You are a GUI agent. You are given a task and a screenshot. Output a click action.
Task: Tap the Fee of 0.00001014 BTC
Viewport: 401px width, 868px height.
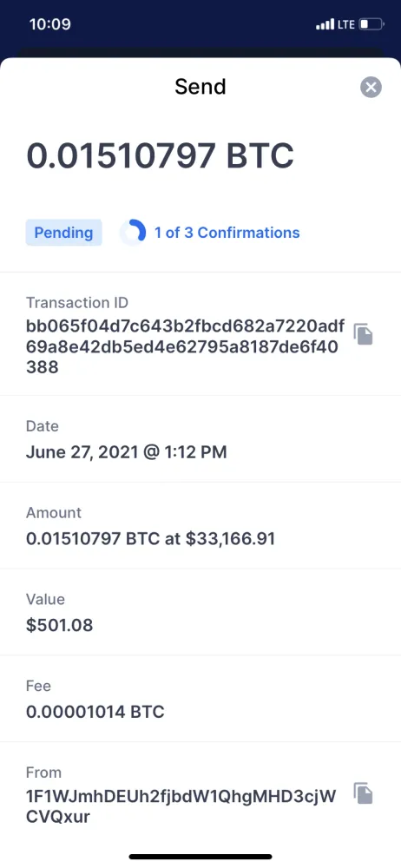[x=95, y=712]
